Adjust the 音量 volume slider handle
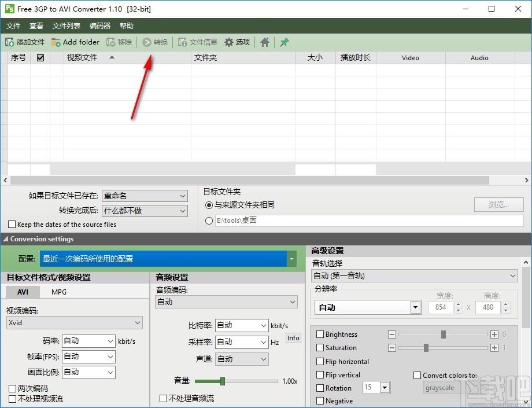This screenshot has height=408, width=532. [x=223, y=381]
